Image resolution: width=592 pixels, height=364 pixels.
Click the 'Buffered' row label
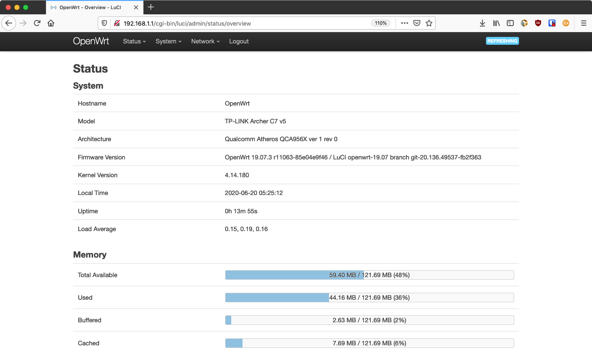tap(90, 320)
